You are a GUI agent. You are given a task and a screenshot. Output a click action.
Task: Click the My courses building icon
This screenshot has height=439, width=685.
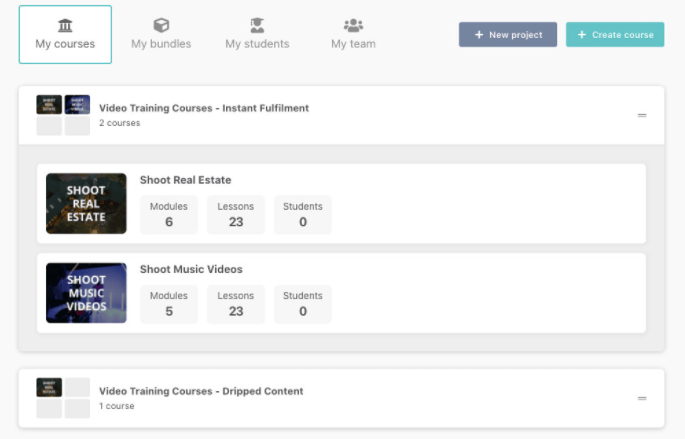point(65,25)
